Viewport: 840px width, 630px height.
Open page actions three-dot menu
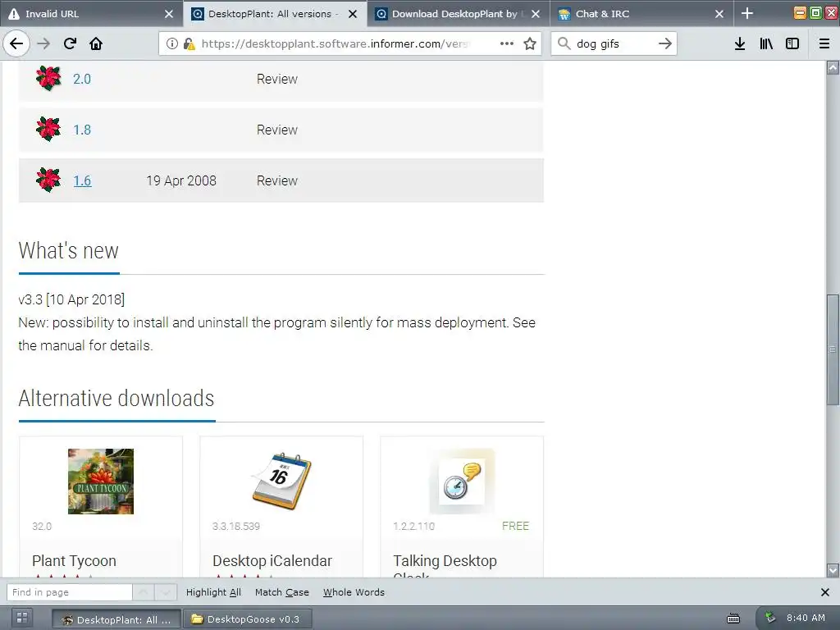[506, 43]
